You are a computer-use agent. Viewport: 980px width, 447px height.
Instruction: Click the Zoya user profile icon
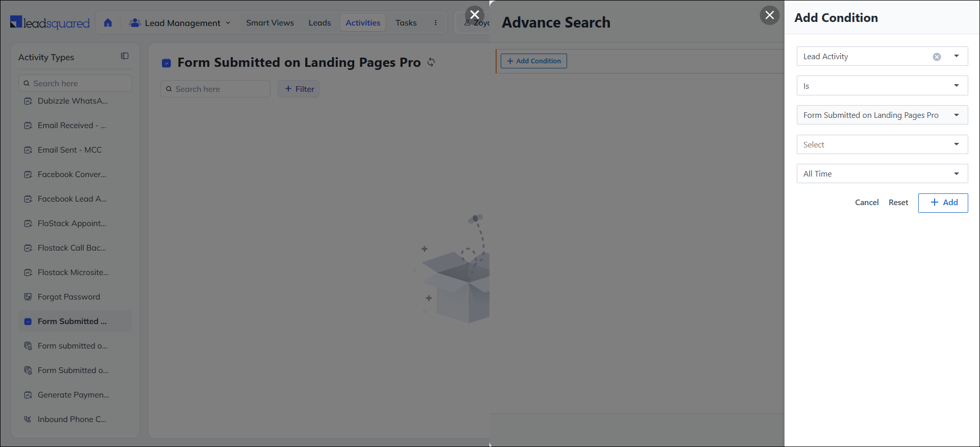467,23
